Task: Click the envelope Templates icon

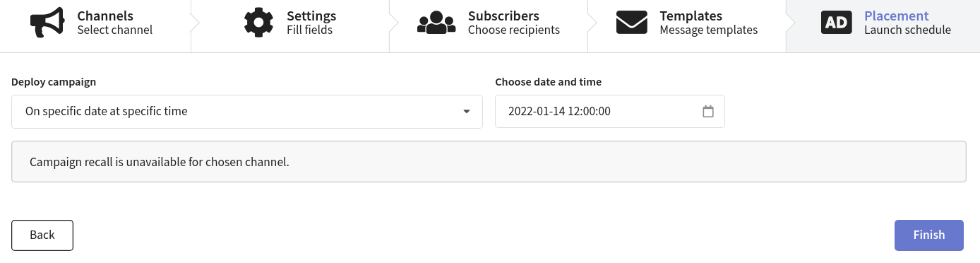Action: (632, 23)
